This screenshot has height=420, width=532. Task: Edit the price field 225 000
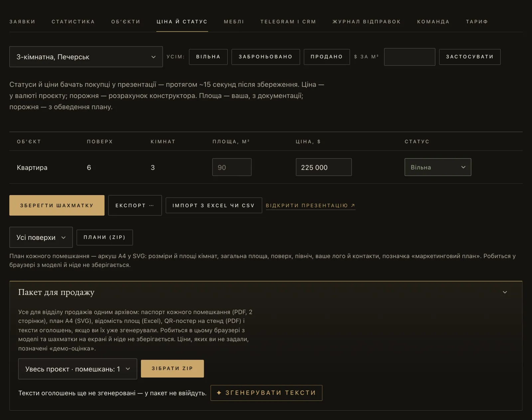coord(324,167)
